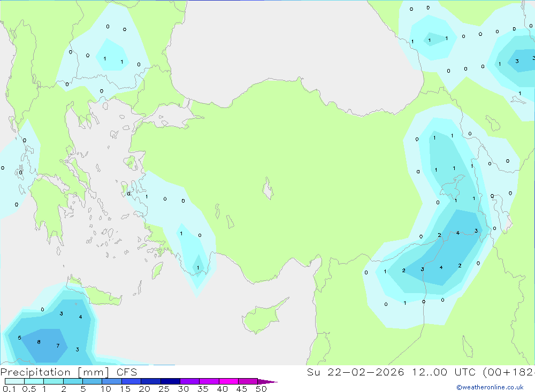Select the 30–35 mm purple legend box
535x392 pixels.
[190, 381]
